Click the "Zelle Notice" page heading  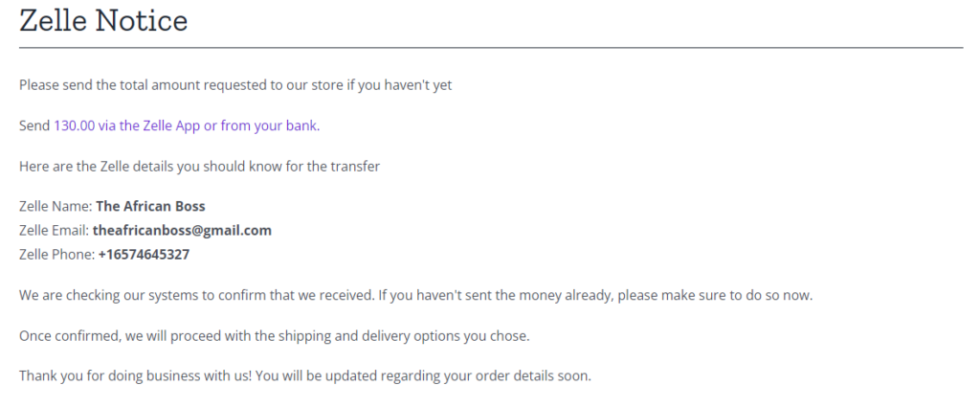tap(103, 21)
